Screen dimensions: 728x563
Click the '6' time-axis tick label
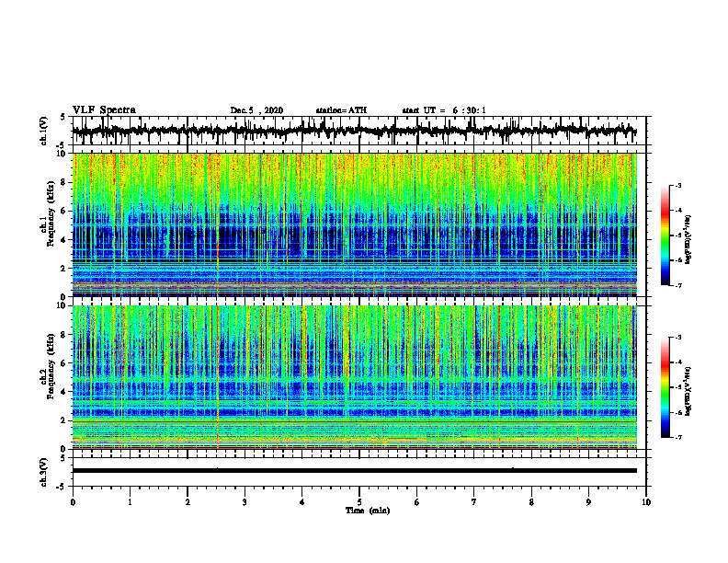pos(417,502)
